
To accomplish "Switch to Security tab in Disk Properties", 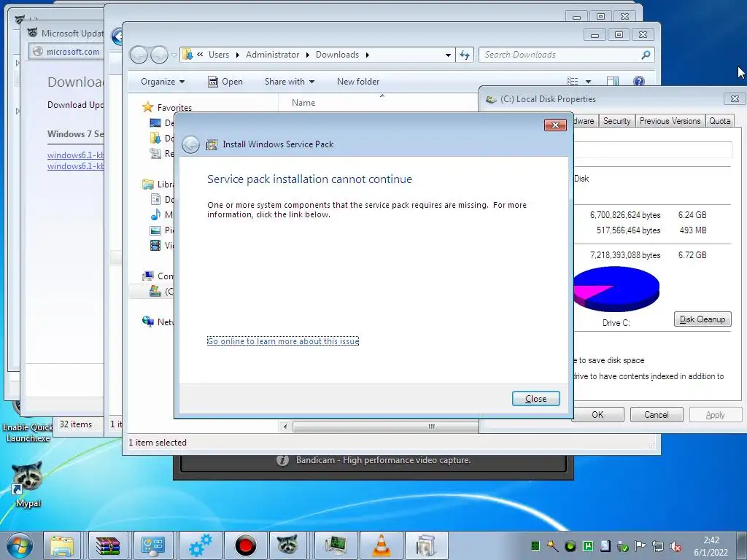I will coord(616,121).
